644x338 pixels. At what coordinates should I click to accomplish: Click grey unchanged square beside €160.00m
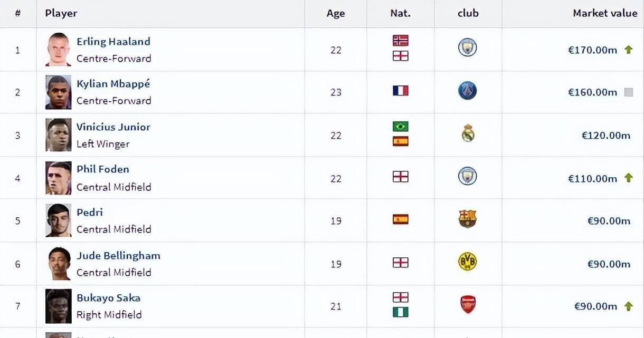click(x=628, y=92)
